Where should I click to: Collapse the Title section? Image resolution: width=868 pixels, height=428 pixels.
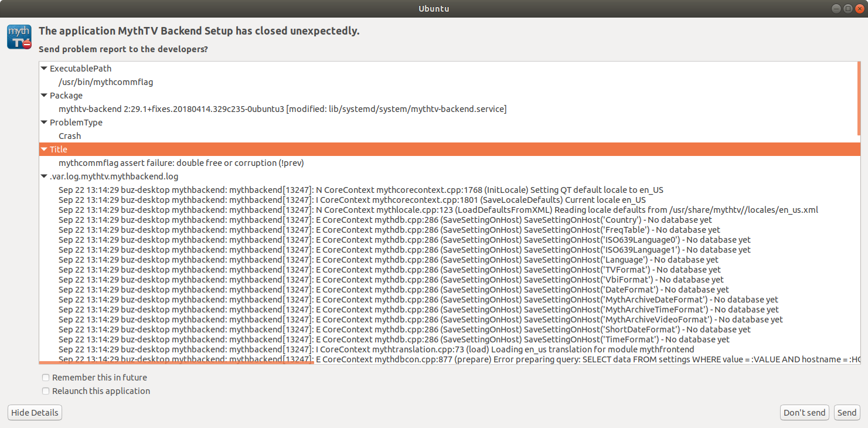pos(44,150)
